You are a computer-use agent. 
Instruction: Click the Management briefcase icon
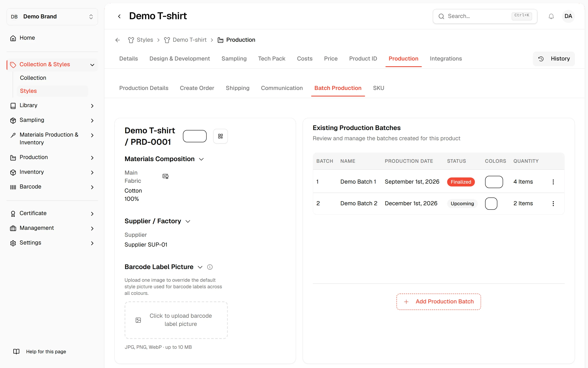coord(13,228)
